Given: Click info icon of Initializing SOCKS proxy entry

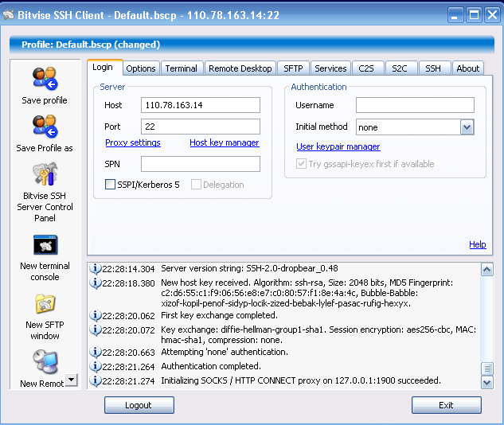Looking at the screenshot, I should point(95,380).
